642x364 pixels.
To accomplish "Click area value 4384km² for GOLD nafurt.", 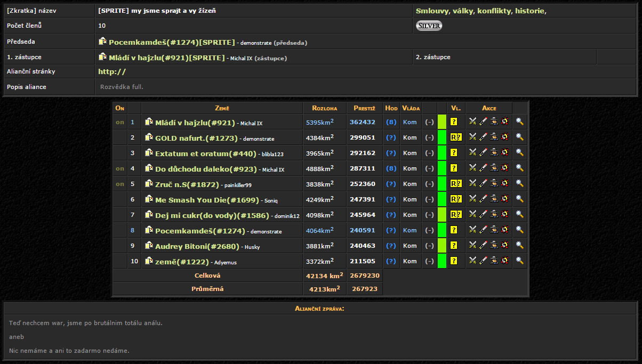I will (x=320, y=137).
